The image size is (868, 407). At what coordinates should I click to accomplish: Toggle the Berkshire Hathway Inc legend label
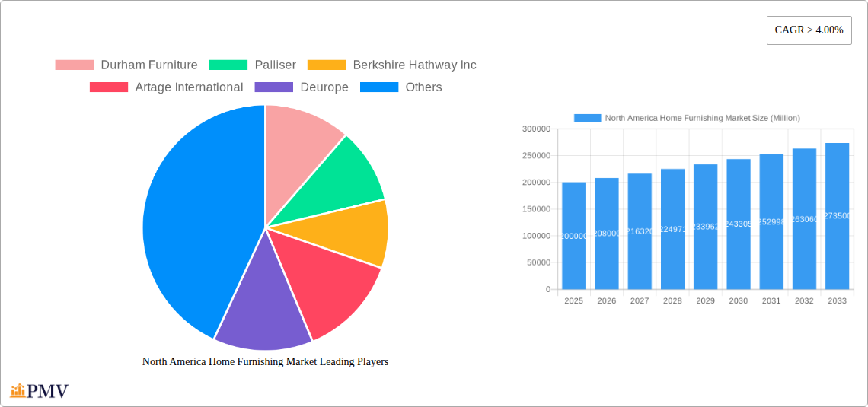click(415, 65)
